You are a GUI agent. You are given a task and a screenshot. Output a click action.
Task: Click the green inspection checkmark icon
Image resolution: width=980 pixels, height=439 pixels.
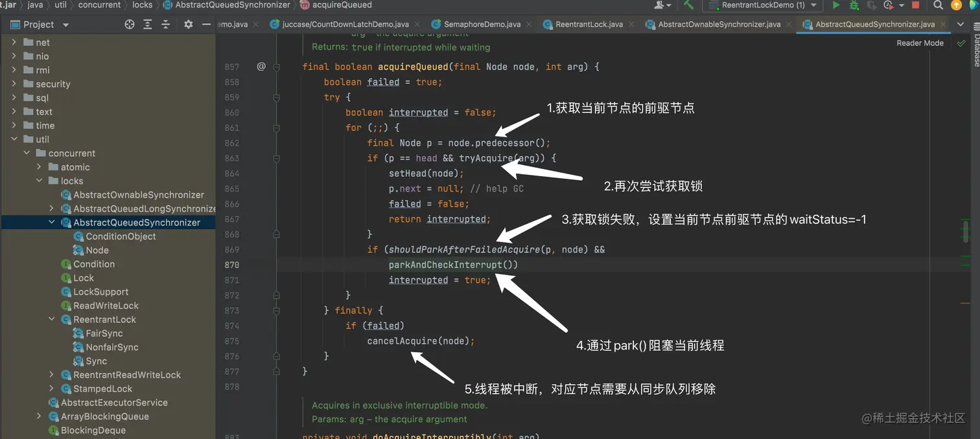point(961,43)
